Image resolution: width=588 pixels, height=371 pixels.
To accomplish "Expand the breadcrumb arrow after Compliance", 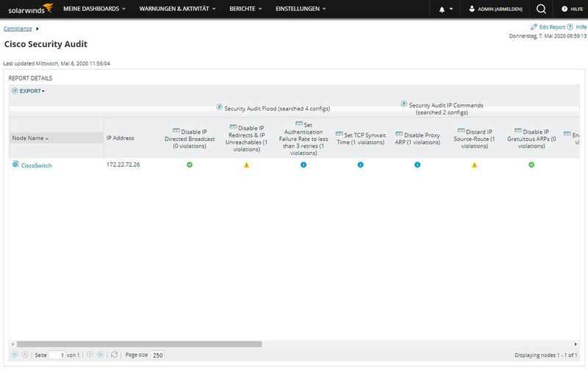I will point(37,29).
